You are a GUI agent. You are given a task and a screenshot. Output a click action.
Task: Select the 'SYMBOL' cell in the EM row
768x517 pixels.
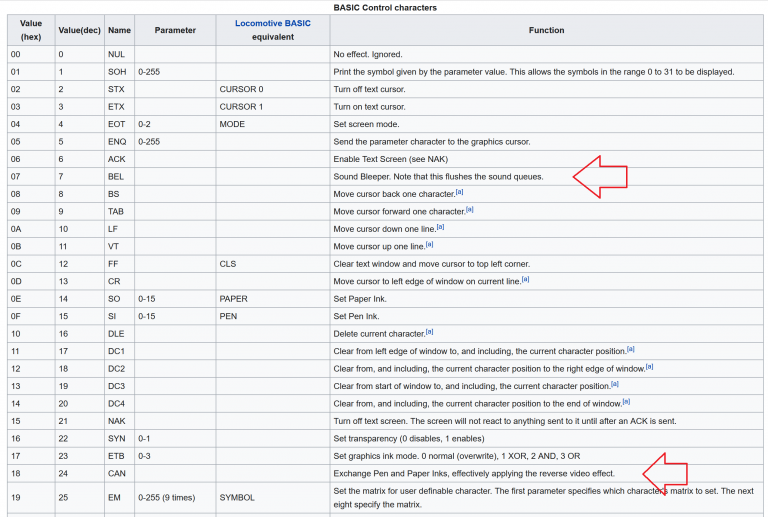point(238,498)
